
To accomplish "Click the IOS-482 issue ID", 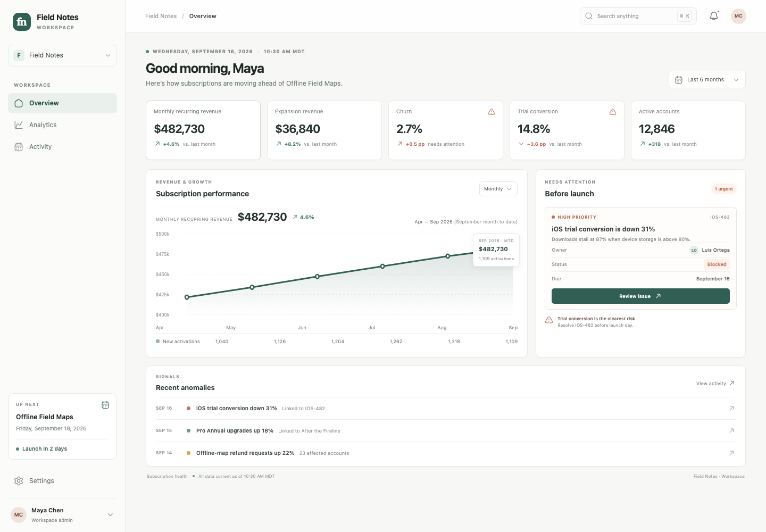I will (x=720, y=217).
